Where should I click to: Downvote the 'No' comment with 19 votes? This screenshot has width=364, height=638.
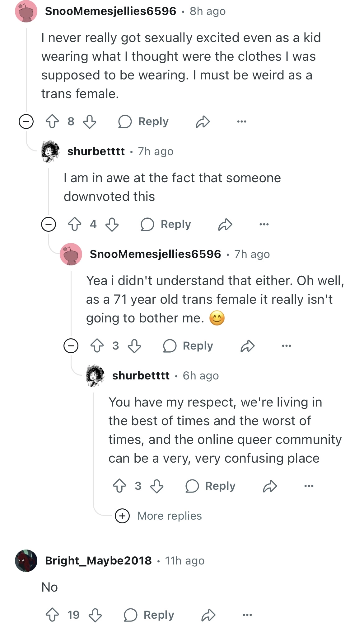(95, 615)
